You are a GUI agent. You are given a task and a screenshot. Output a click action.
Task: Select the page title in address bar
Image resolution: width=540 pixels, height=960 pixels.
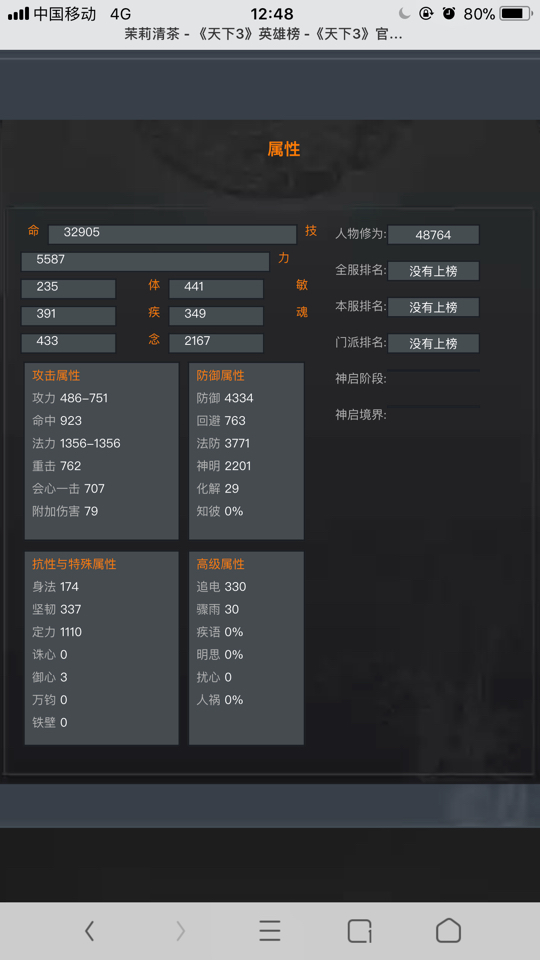263,34
